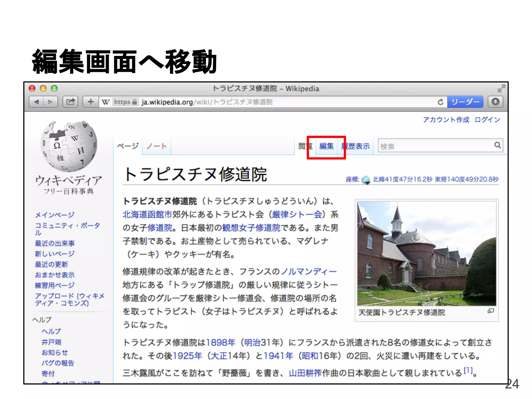Click the 1925年 year link
The image size is (532, 399).
187,356
